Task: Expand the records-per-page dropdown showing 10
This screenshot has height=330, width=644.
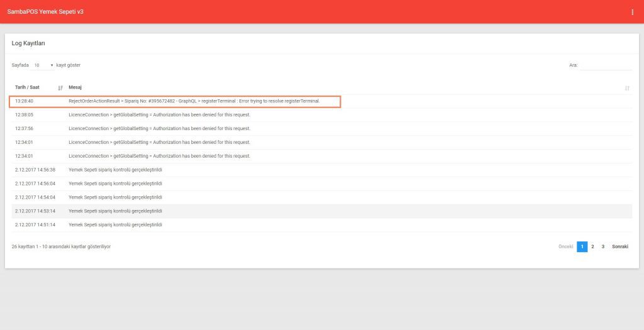Action: 43,65
